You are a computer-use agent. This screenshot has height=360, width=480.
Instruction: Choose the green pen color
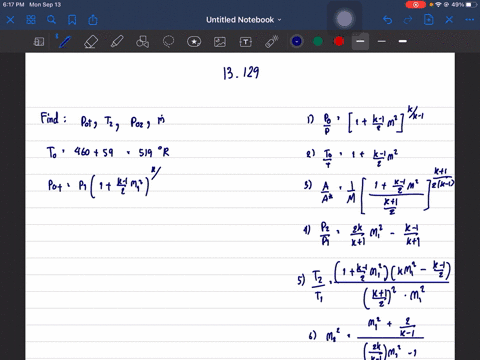318,41
